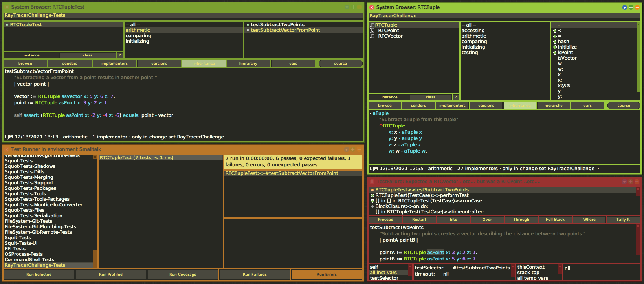Click the Through button in the debugger
Viewport: 644px width, 284px height.
[x=521, y=220]
